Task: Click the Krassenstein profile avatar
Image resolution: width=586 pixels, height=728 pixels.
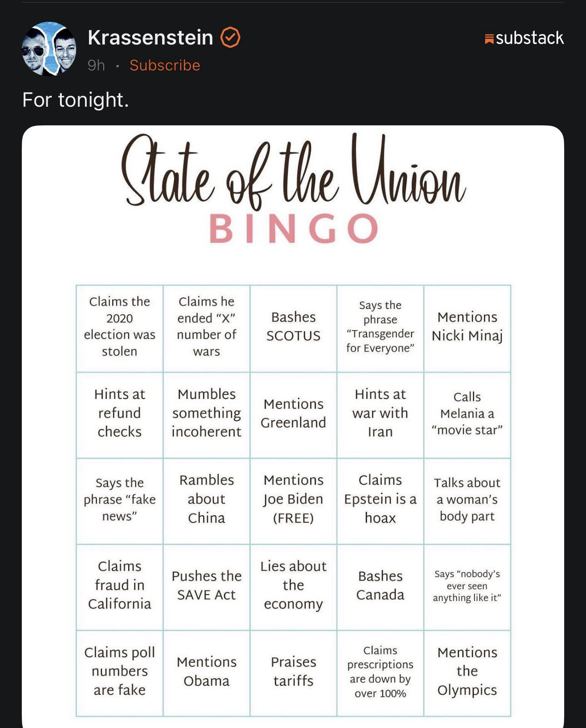Action: (x=49, y=49)
